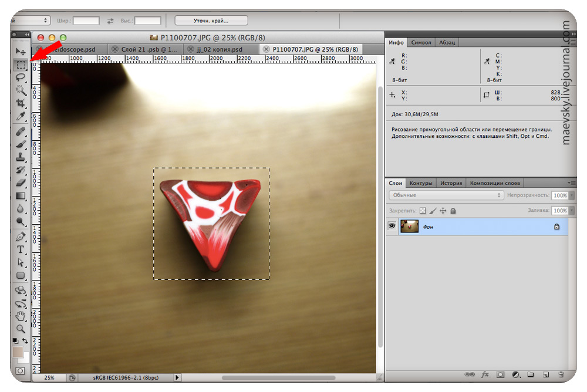Select the 3D Camera Orbit tool

click(x=21, y=303)
